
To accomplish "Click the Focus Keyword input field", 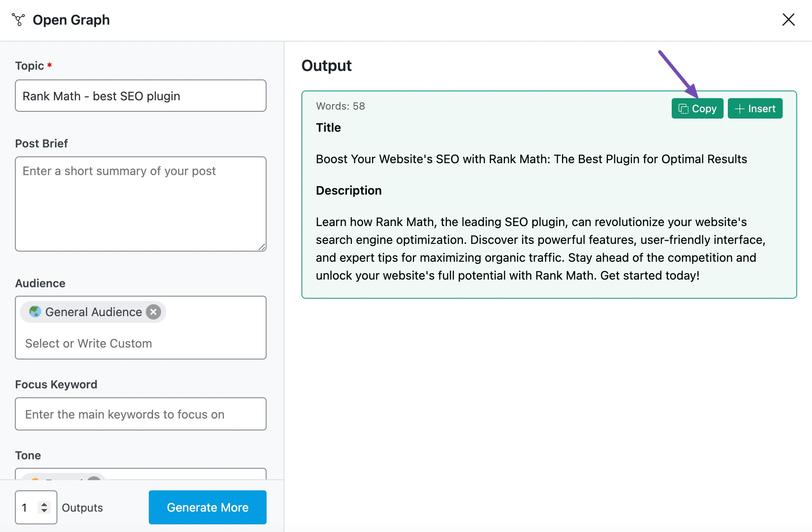I will (x=141, y=414).
